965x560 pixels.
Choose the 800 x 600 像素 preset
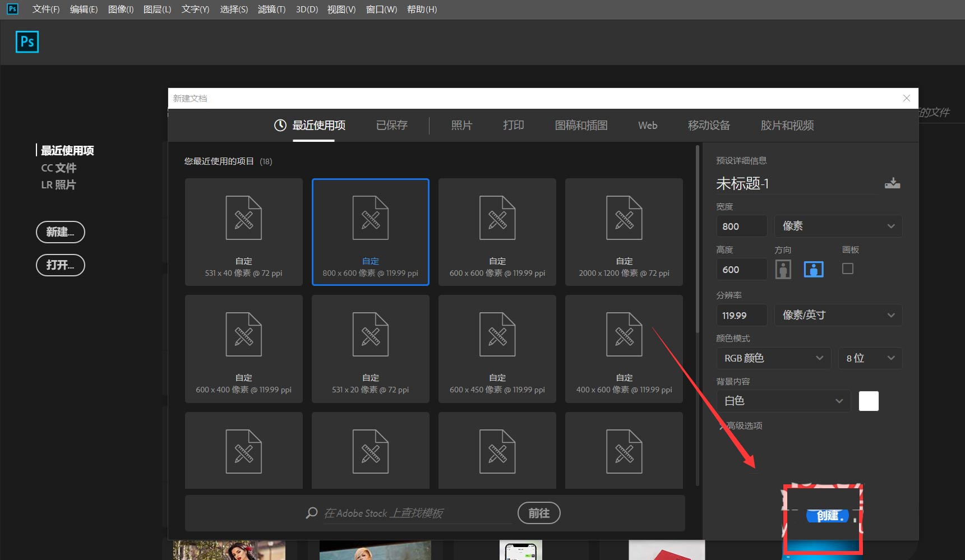point(371,232)
